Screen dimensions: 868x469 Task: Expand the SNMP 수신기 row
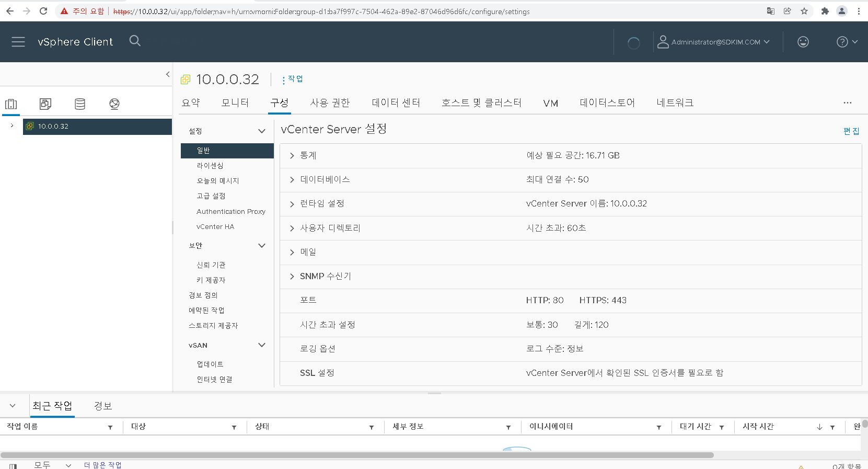pyautogui.click(x=292, y=276)
